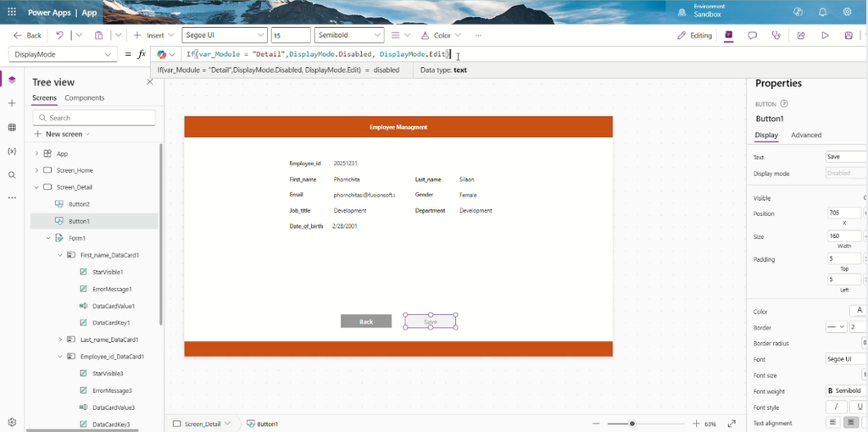Switch to the Screens tab

(44, 98)
